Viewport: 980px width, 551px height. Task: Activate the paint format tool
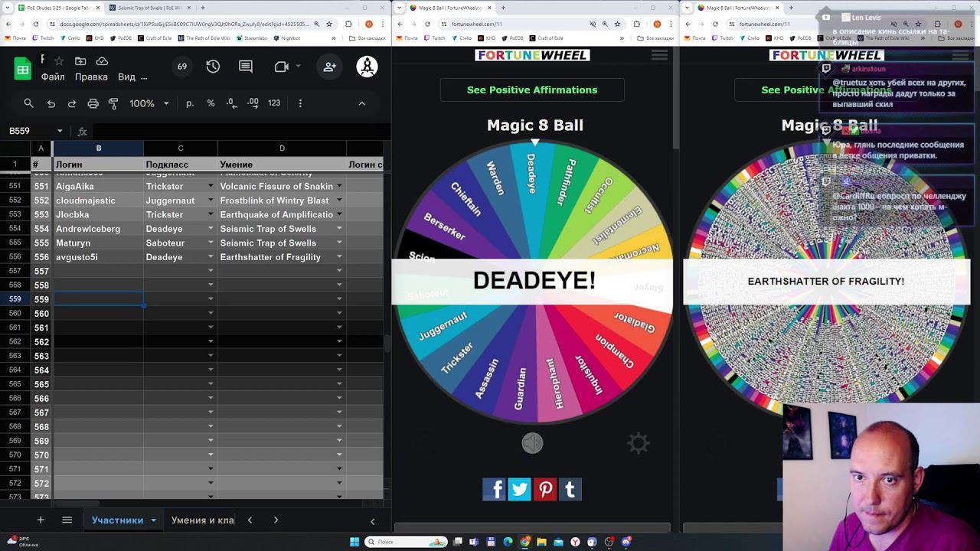[x=113, y=103]
